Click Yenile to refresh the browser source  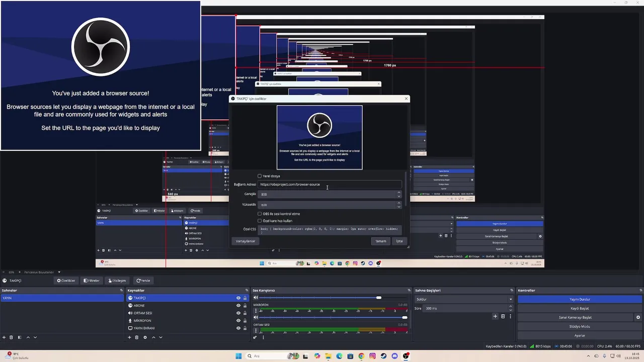tap(143, 281)
